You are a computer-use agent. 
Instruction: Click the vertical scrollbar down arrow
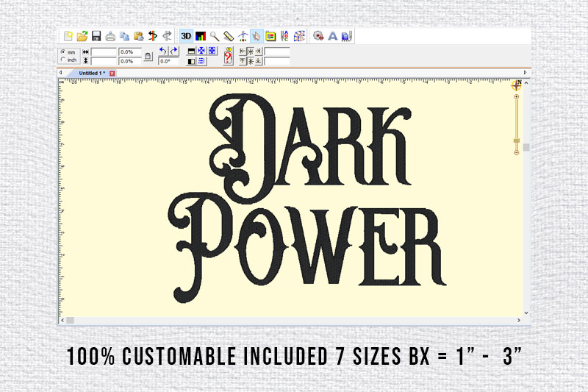pyautogui.click(x=526, y=313)
